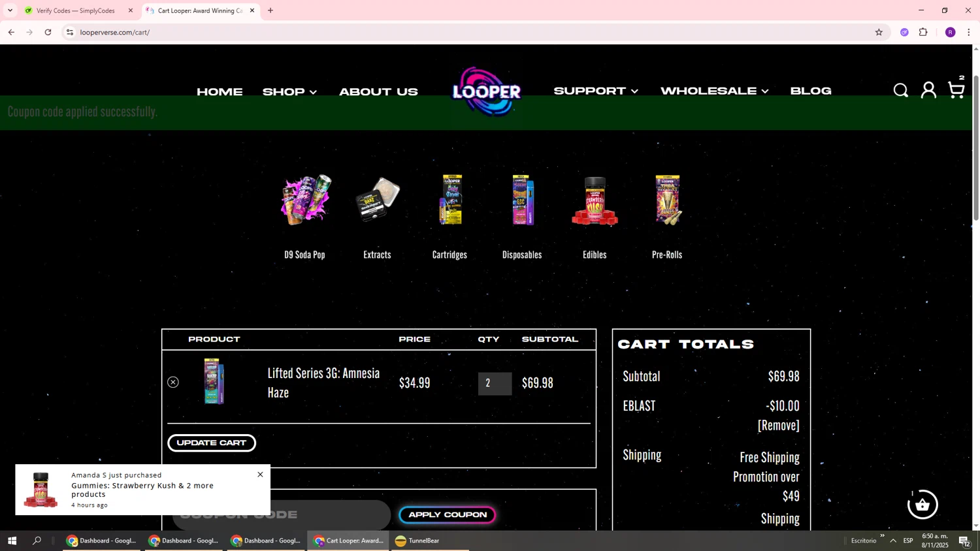
Task: Open Windows Start menu
Action: click(11, 541)
